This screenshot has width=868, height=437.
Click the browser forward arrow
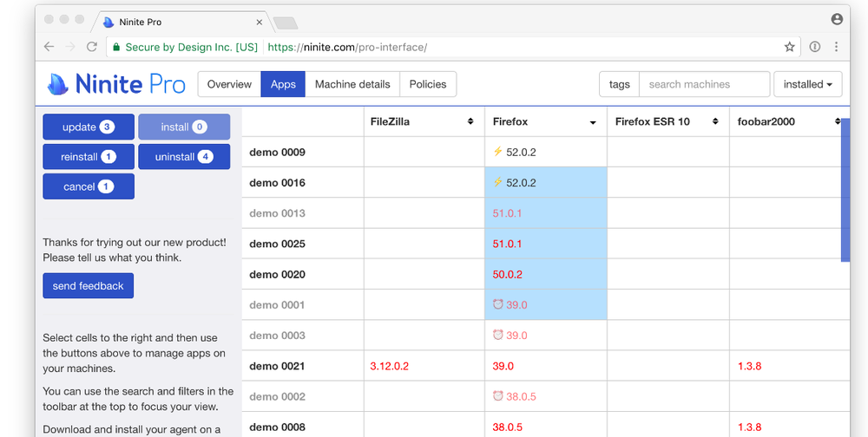tap(69, 47)
